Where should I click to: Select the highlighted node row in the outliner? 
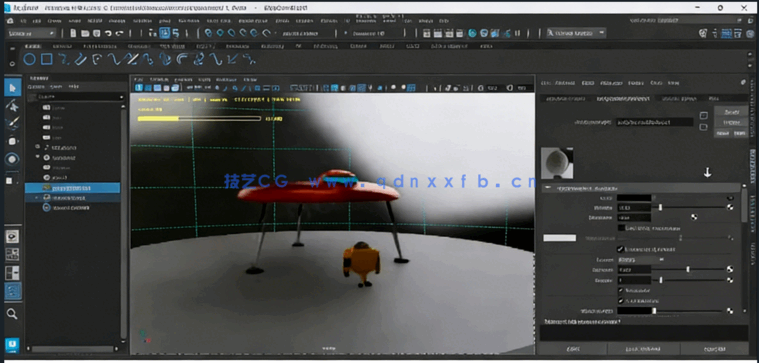click(73, 188)
